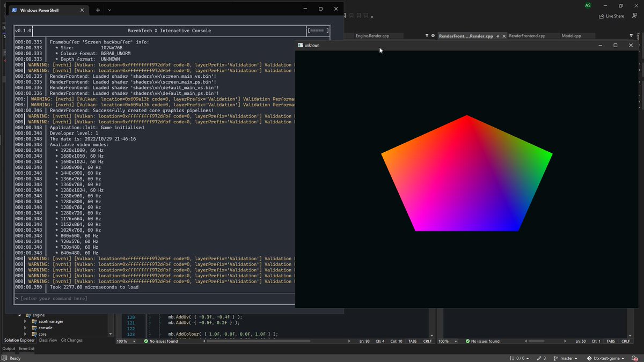Switch to the Git Changes tab
This screenshot has height=362, width=644.
[x=71, y=340]
